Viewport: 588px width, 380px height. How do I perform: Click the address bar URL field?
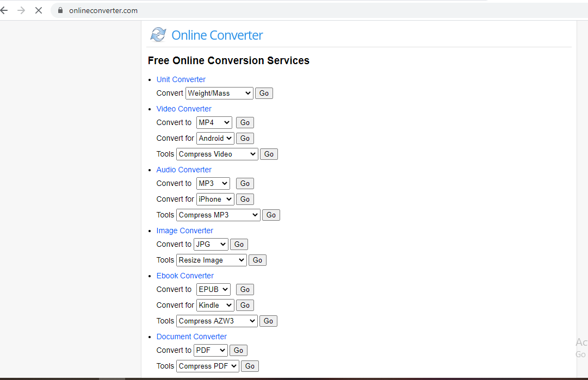point(218,10)
